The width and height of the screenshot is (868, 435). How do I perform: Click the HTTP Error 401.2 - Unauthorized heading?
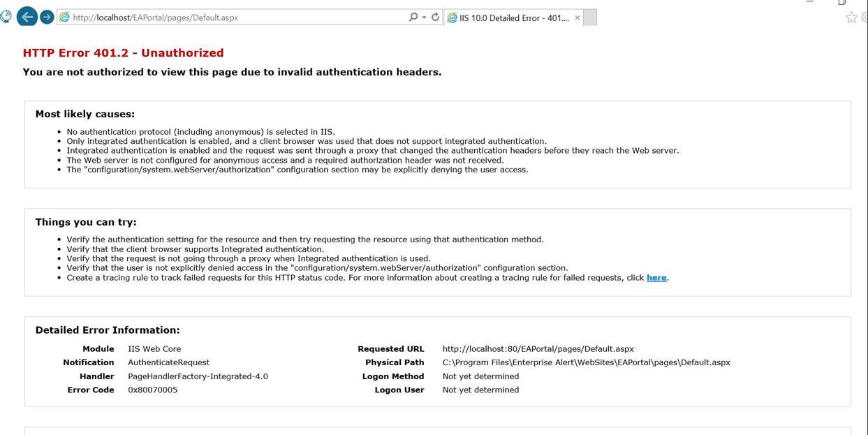click(123, 53)
